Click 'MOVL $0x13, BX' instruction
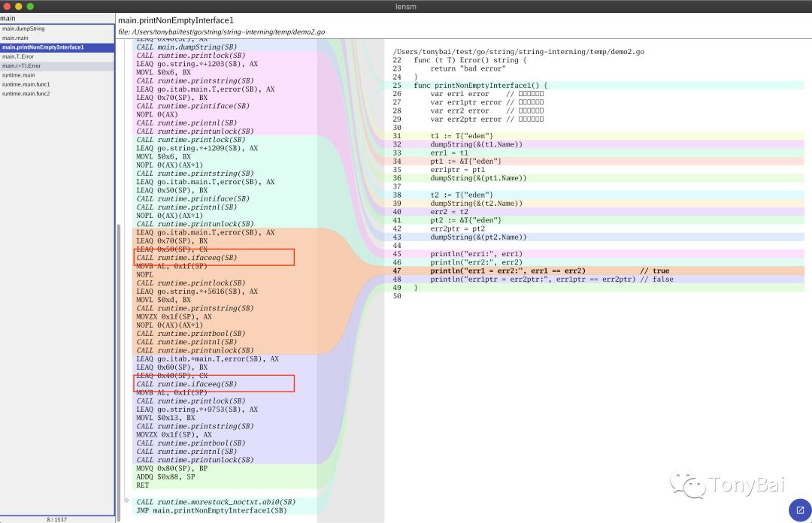This screenshot has height=523, width=812. pos(165,417)
